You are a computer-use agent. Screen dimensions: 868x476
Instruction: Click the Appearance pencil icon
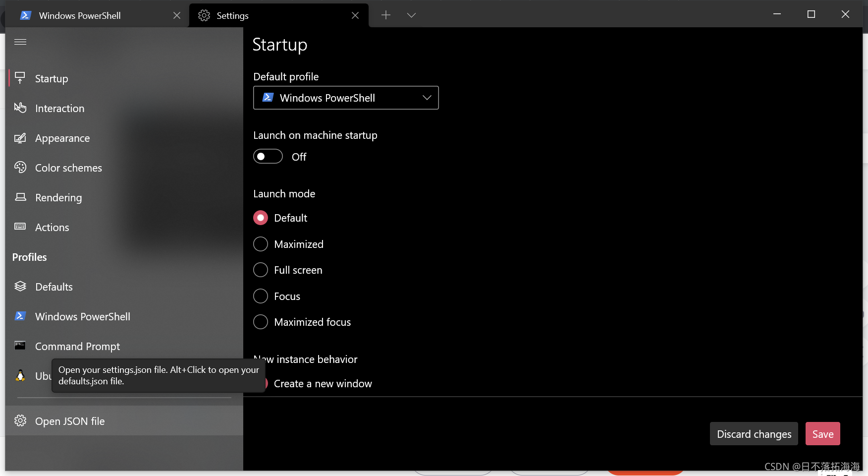click(20, 138)
